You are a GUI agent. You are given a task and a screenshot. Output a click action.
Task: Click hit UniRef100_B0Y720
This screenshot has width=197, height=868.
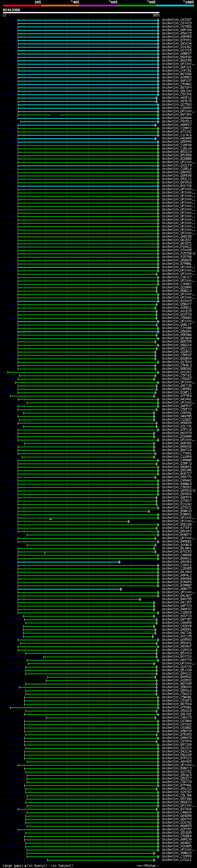click(x=177, y=657)
